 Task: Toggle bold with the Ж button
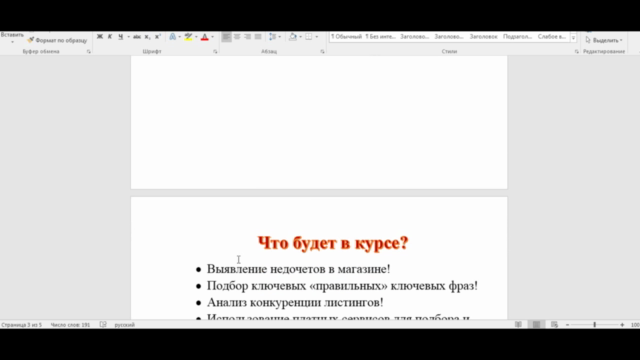point(100,37)
